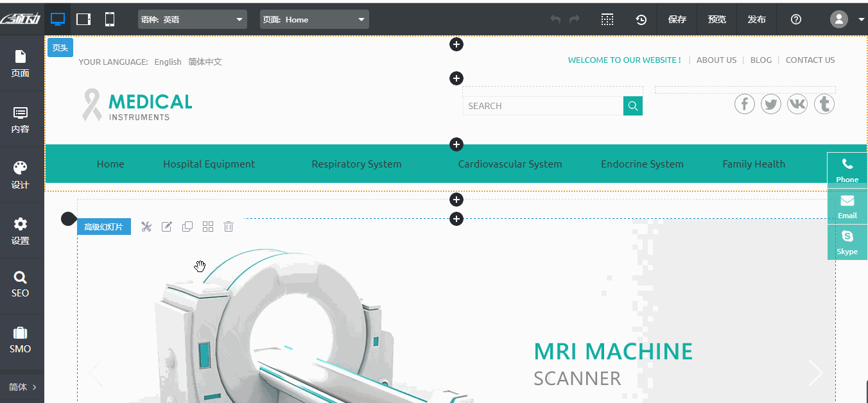Open the 设计 design panel
868x403 pixels.
click(x=21, y=175)
